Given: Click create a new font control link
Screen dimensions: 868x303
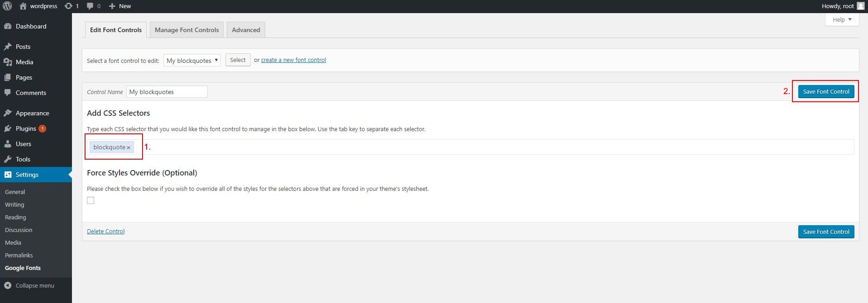Looking at the screenshot, I should pyautogui.click(x=293, y=60).
